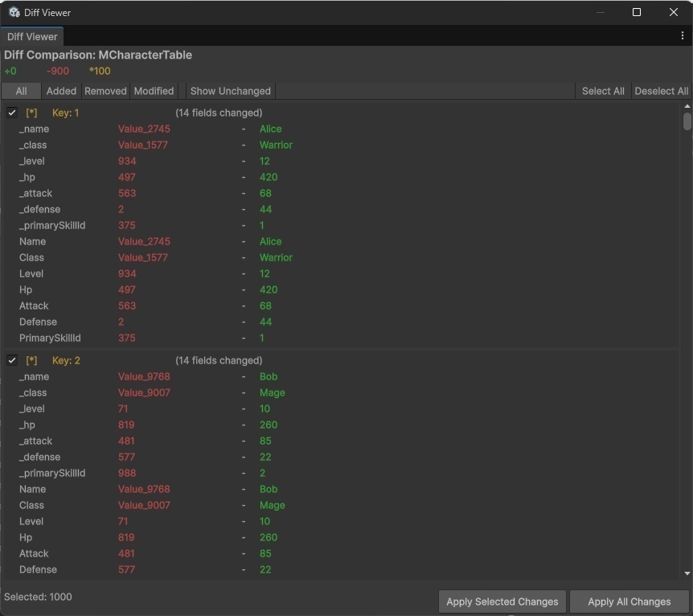Collapse the Key 2 changes group
Image resolution: width=693 pixels, height=616 pixels.
[x=66, y=361]
